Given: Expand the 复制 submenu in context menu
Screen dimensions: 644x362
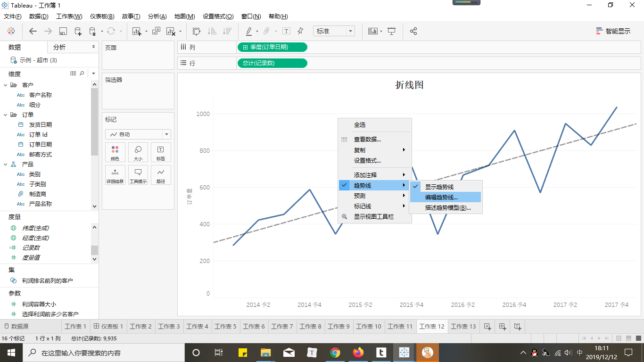Looking at the screenshot, I should coord(375,150).
